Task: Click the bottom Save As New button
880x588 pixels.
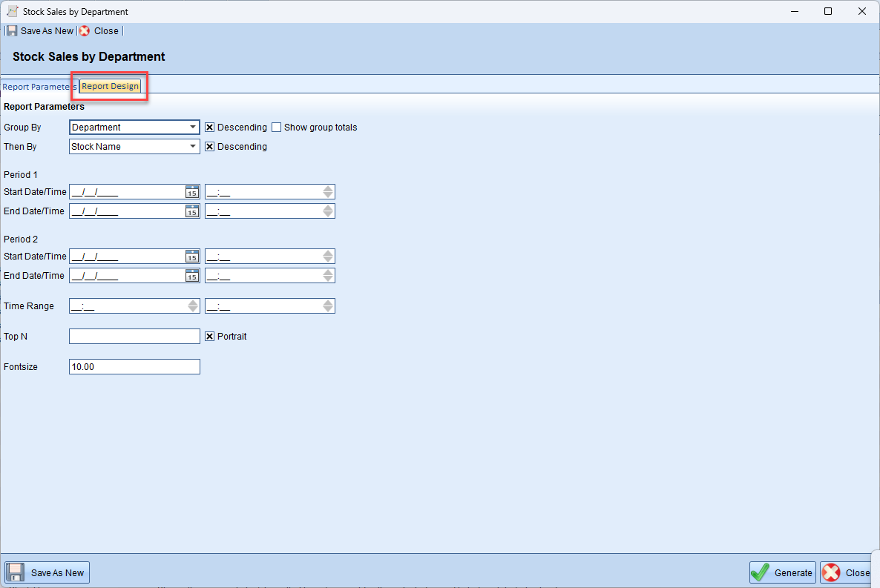Action: pyautogui.click(x=47, y=572)
